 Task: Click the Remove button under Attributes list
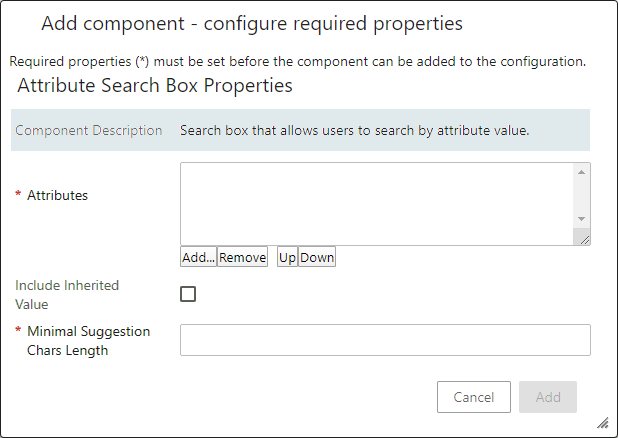click(x=242, y=257)
